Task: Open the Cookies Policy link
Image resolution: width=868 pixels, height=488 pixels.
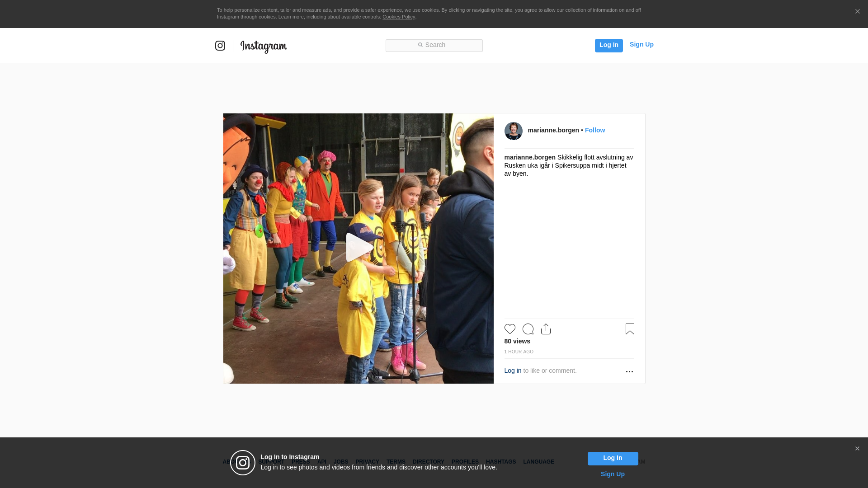Action: pos(399,17)
